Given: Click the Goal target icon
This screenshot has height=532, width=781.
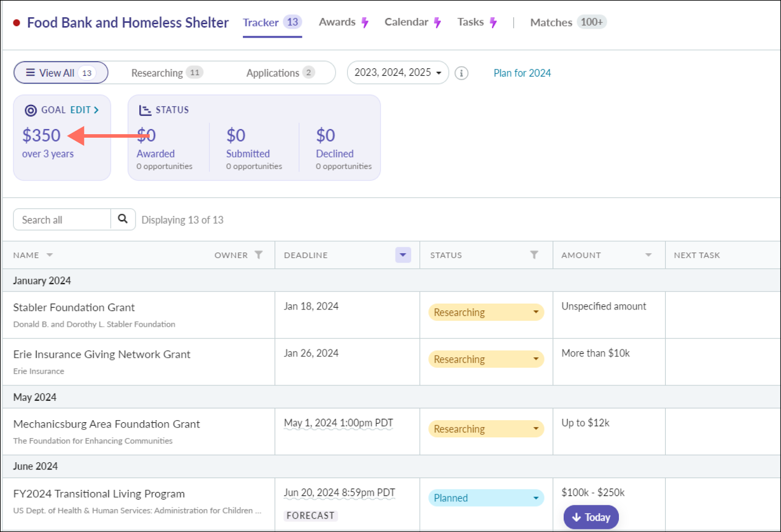Looking at the screenshot, I should (x=30, y=110).
